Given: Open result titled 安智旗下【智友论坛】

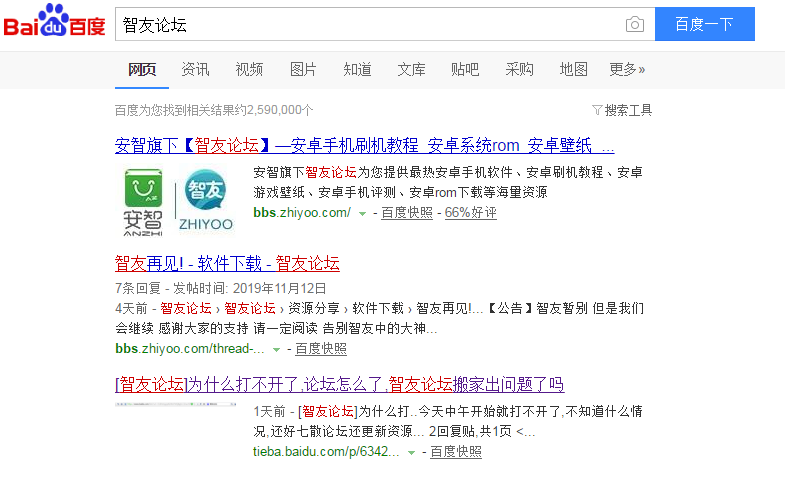Looking at the screenshot, I should 364,146.
